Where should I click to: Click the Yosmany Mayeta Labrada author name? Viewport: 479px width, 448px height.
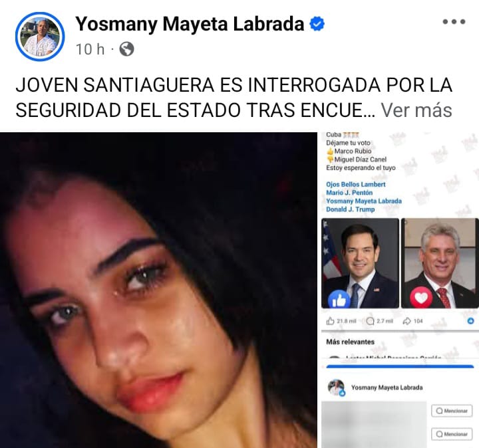point(190,24)
